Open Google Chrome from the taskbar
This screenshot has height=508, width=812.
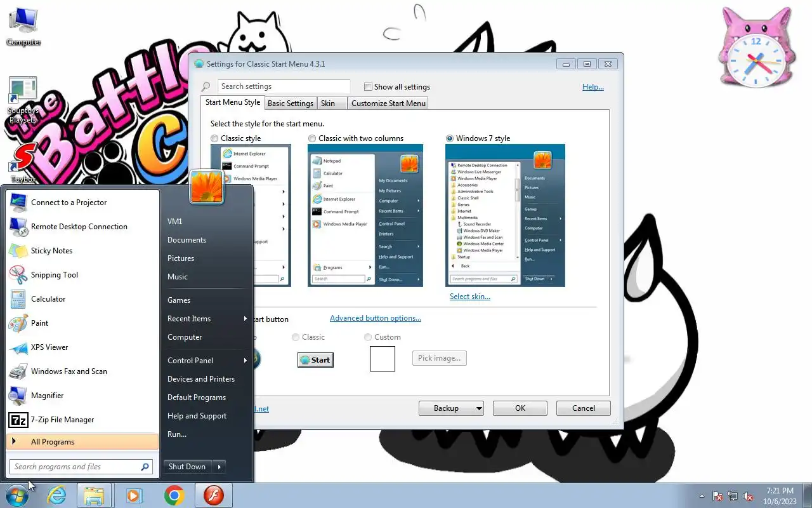pyautogui.click(x=174, y=495)
